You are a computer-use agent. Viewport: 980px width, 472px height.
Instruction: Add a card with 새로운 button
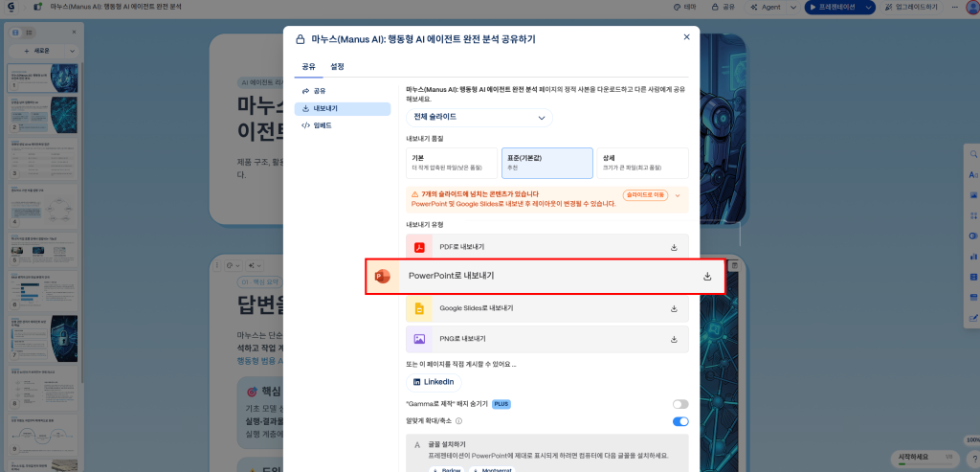click(x=36, y=51)
